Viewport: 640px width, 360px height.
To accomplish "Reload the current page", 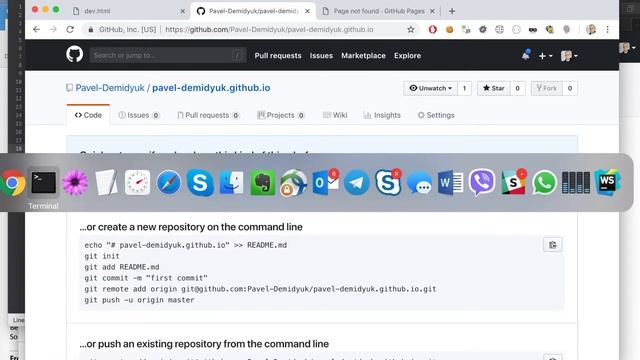I will point(70,29).
